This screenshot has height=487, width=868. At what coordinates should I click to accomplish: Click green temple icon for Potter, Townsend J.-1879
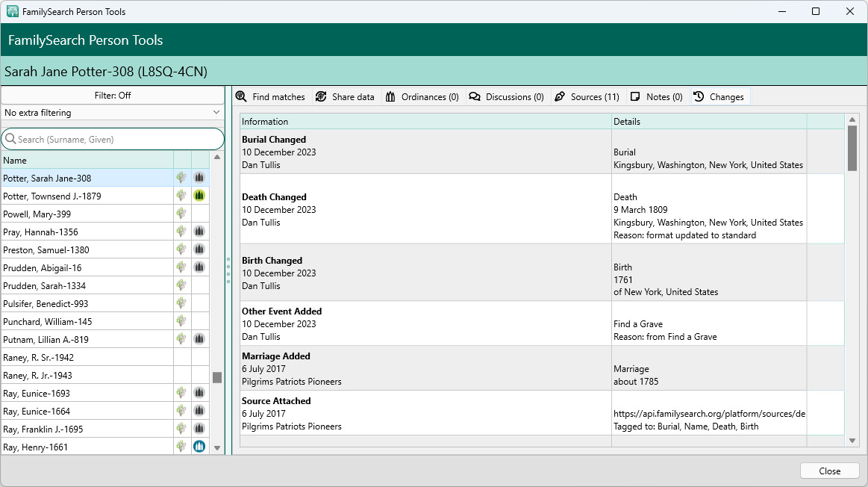coord(199,196)
